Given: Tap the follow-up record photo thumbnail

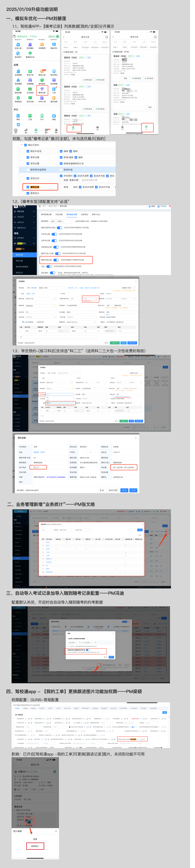Looking at the screenshot, I should click(x=29, y=821).
